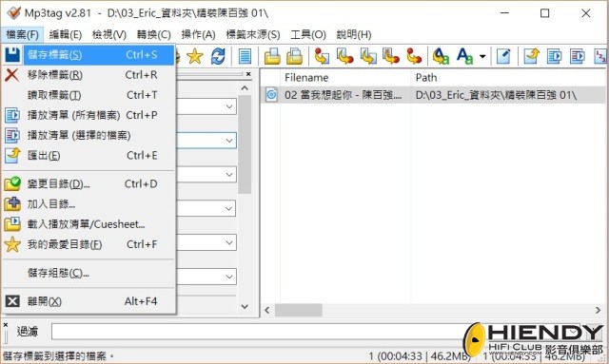Open the 工具(O) menu
The image size is (609, 364).
click(308, 34)
